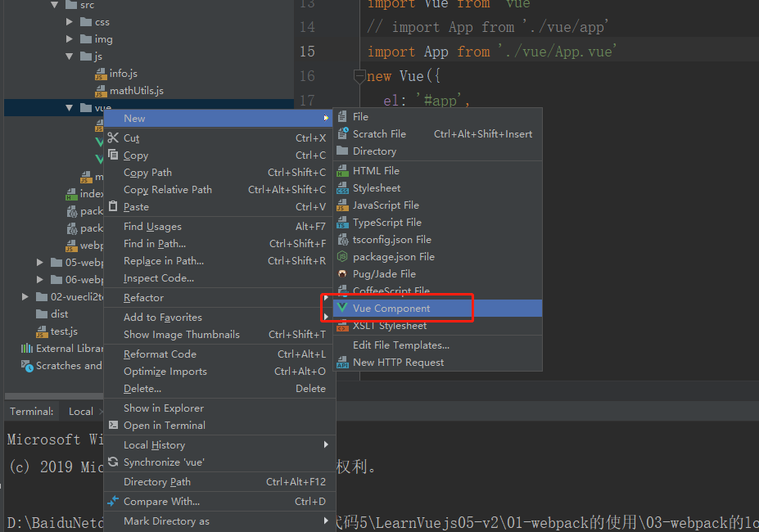Choose Inspect Code menu item
Screen dimensions: 759x532
[x=219, y=277]
